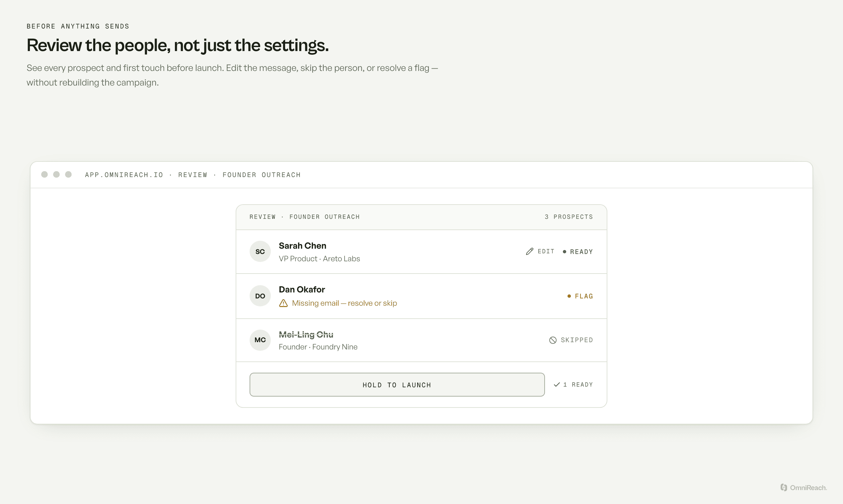Select the Dan Okafor name
The width and height of the screenshot is (843, 504).
coord(302,289)
